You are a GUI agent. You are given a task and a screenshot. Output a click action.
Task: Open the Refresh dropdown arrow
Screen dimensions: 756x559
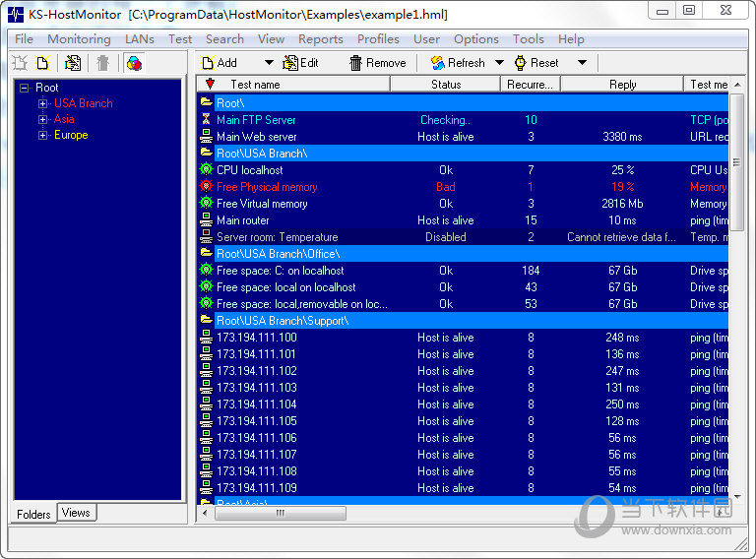[x=499, y=63]
